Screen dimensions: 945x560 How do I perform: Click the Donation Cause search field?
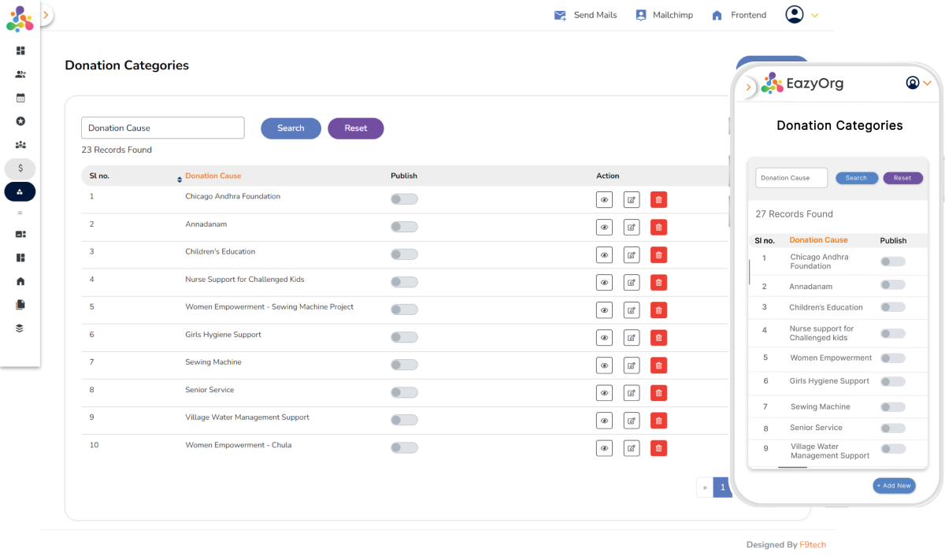click(162, 128)
